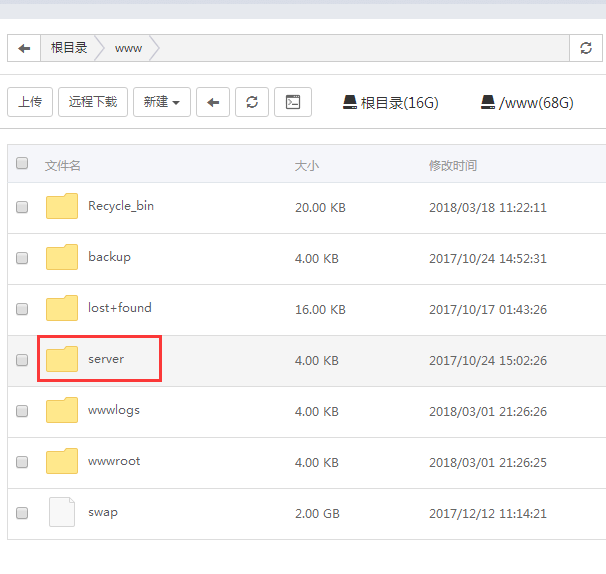
Task: Click the breadcrumb back arrow button
Action: click(24, 48)
